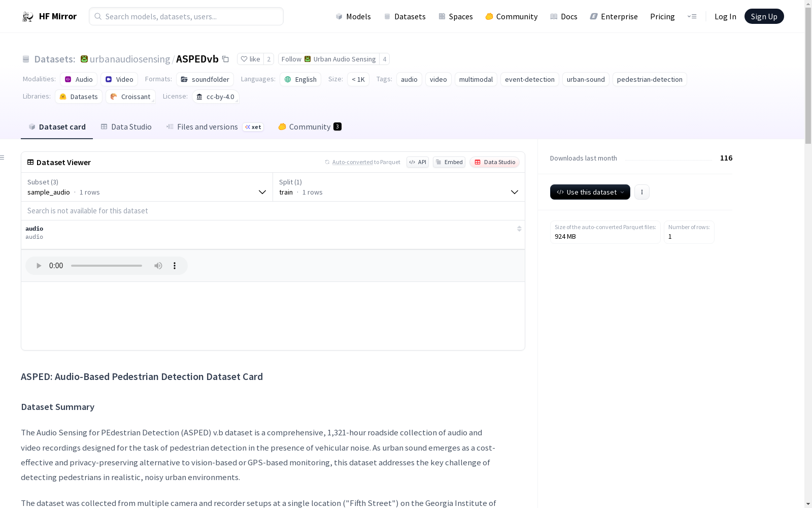Open Enterprise in the top navigation
Viewport: 812px width, 508px height.
click(614, 17)
